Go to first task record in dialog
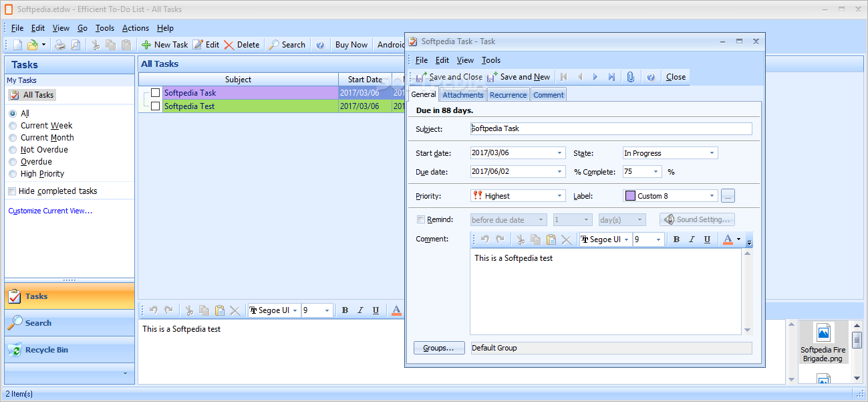868x402 pixels. (x=564, y=77)
